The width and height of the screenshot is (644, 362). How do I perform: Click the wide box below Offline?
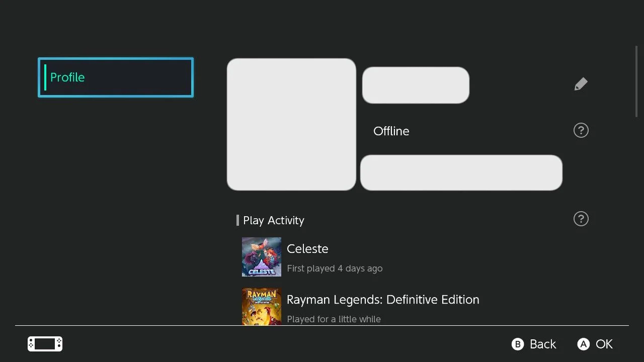tap(461, 172)
